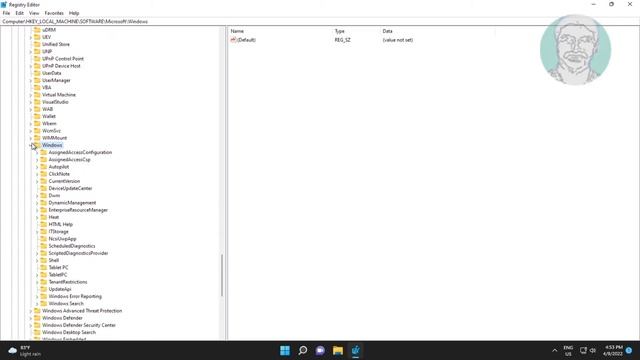Expand the Shell key
Screen dimensions: 640x360
37,260
